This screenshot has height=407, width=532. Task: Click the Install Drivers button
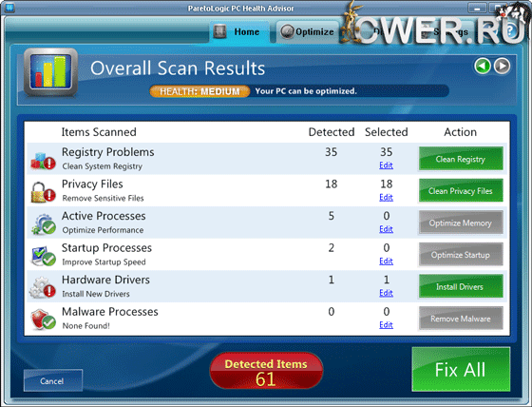pos(461,286)
